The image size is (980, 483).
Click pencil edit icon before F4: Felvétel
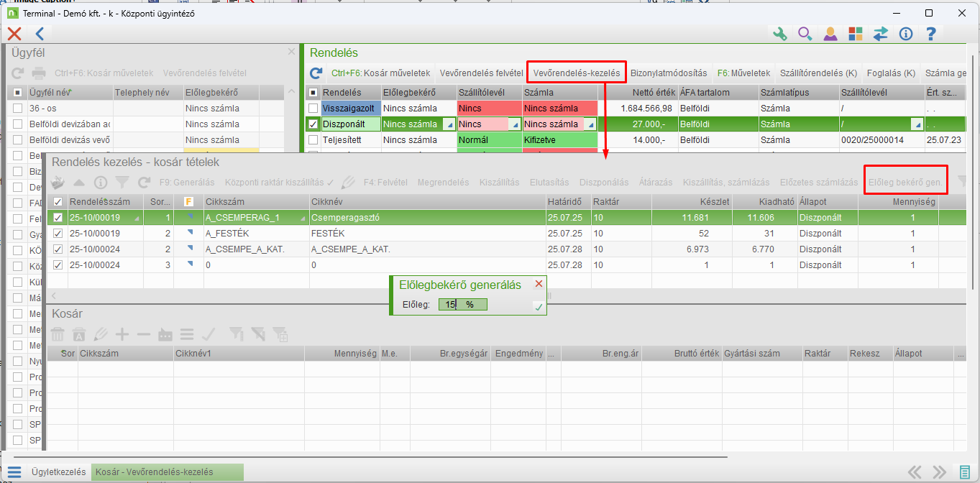349,183
